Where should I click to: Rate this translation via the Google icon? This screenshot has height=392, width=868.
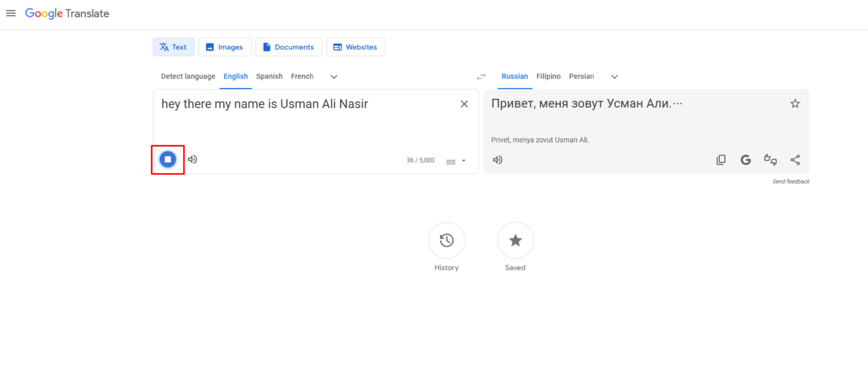coord(745,160)
